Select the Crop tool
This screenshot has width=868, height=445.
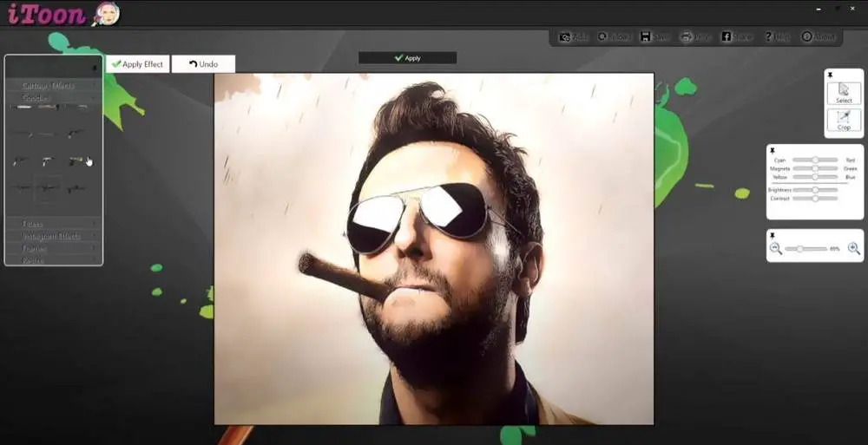point(844,121)
